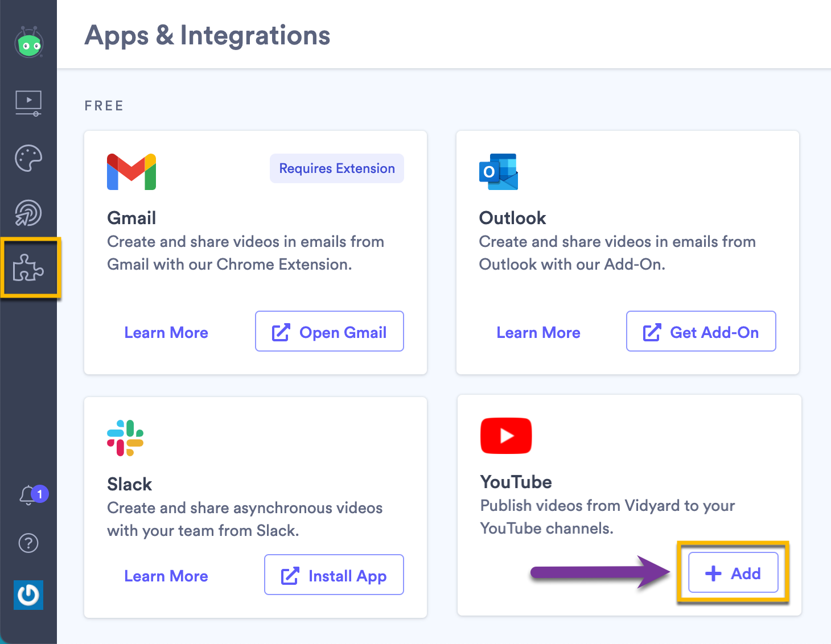Click the text 'Create and share asynchronous videos'

[245, 508]
